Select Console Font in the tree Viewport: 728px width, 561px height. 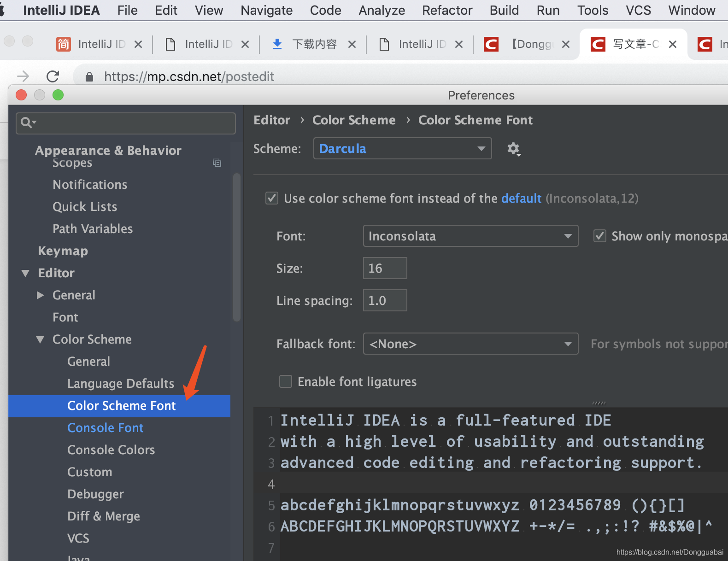tap(105, 428)
